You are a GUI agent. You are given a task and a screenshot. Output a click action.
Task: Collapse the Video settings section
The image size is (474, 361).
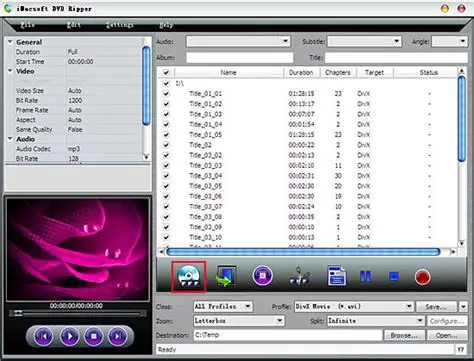(10, 71)
